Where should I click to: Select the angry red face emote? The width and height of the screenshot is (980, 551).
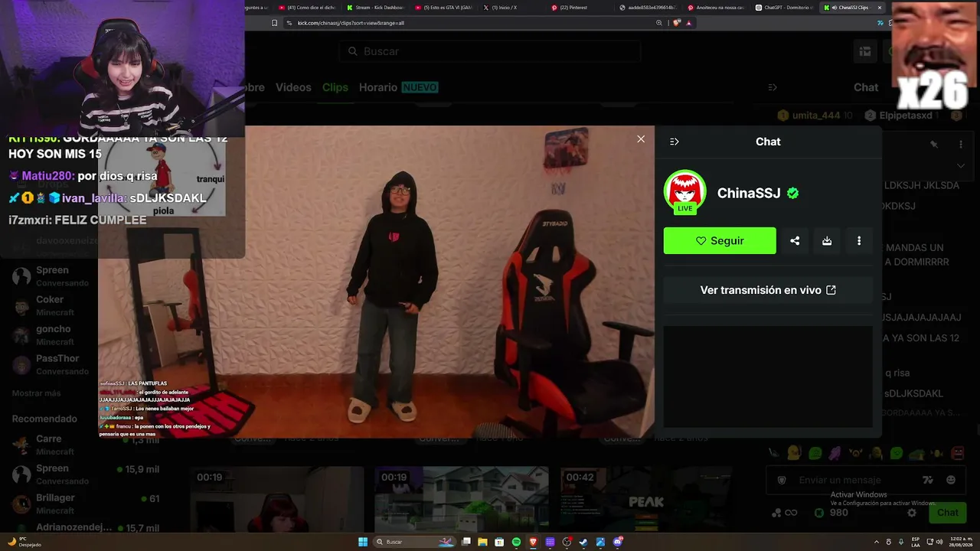957,453
